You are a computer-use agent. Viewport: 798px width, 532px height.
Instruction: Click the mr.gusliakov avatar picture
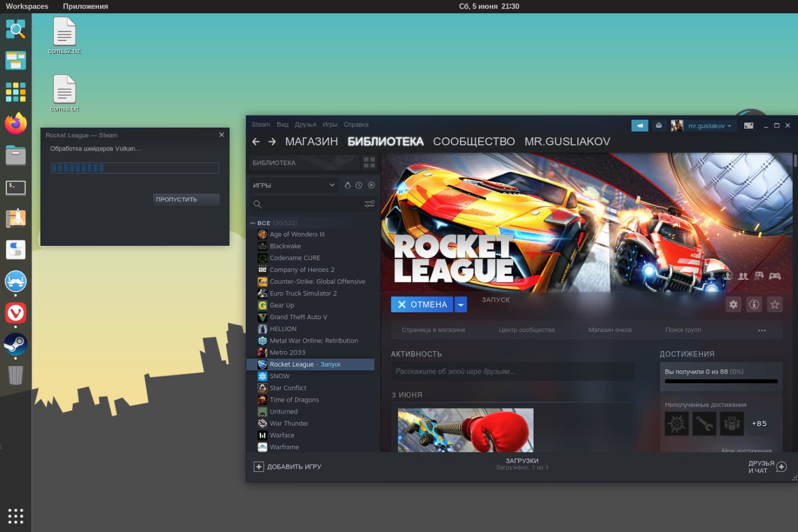677,126
